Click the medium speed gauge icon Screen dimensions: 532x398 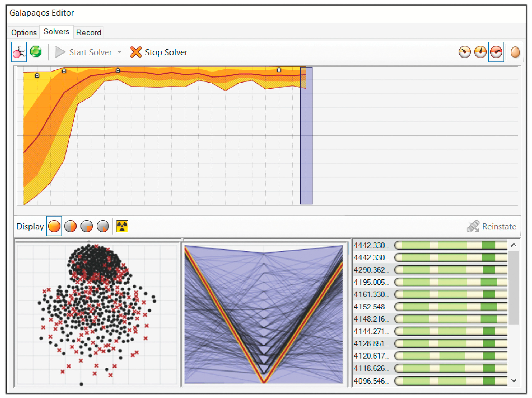click(x=480, y=52)
